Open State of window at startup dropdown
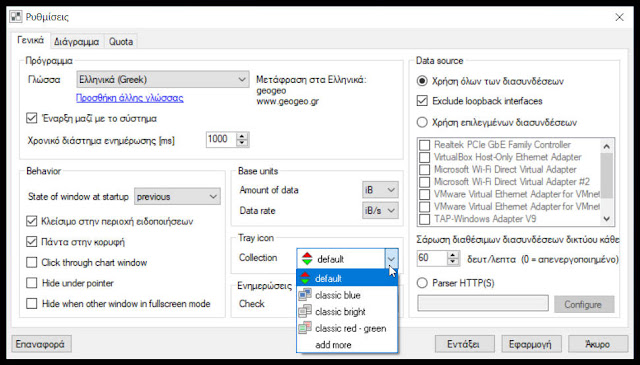Screen dimensions: 640x365 [x=177, y=196]
